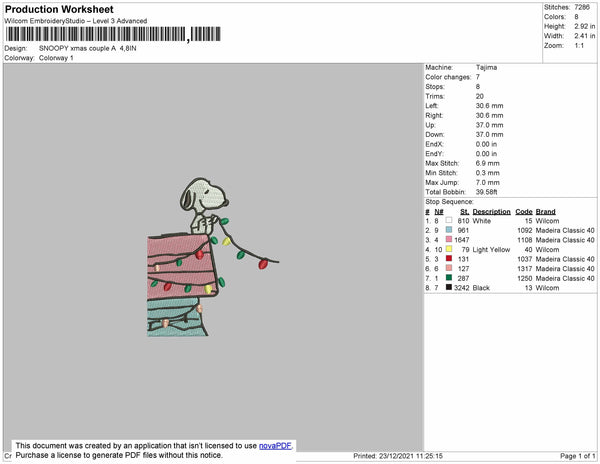600x464 pixels.
Task: Click the EndX value '0.00 in'
Action: tap(486, 144)
